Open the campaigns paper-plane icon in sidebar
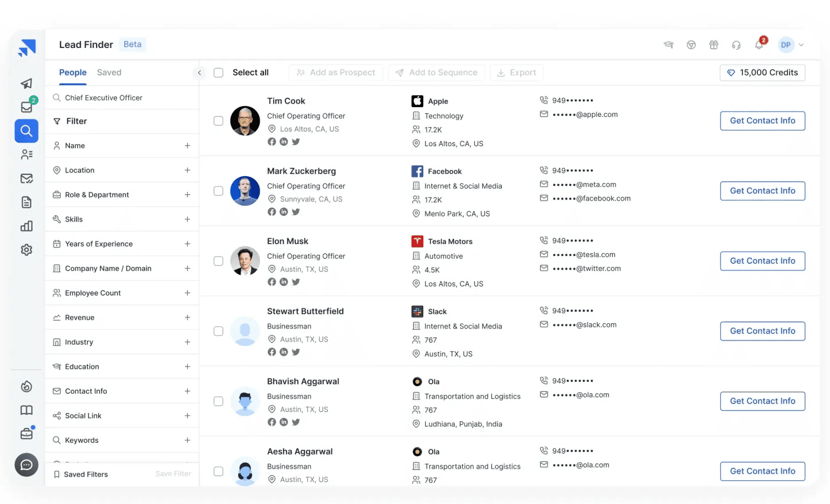Image resolution: width=830 pixels, height=504 pixels. [x=26, y=83]
